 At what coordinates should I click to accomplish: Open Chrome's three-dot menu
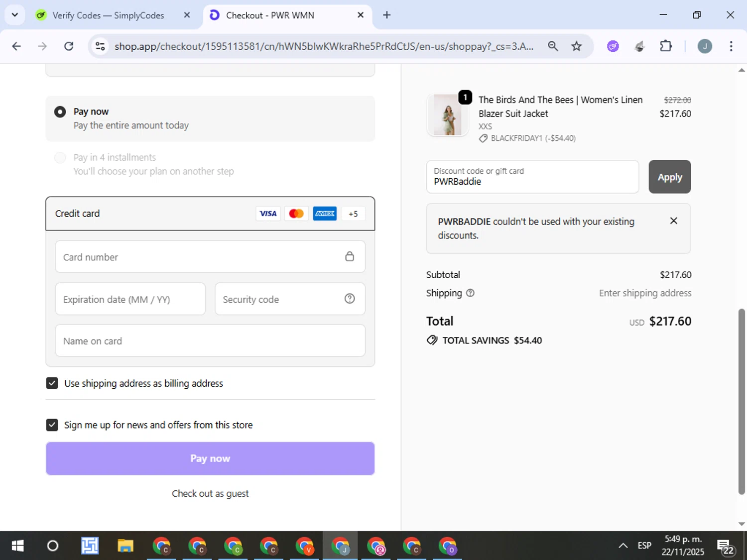point(731,46)
